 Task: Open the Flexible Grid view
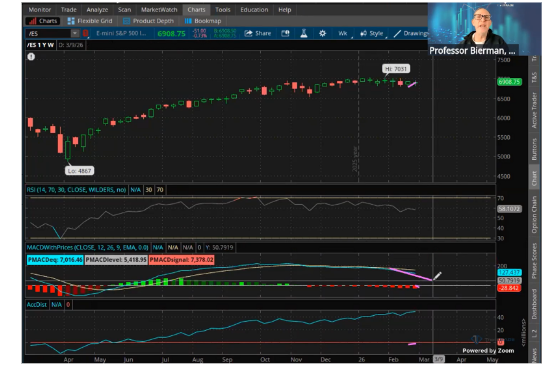90,21
